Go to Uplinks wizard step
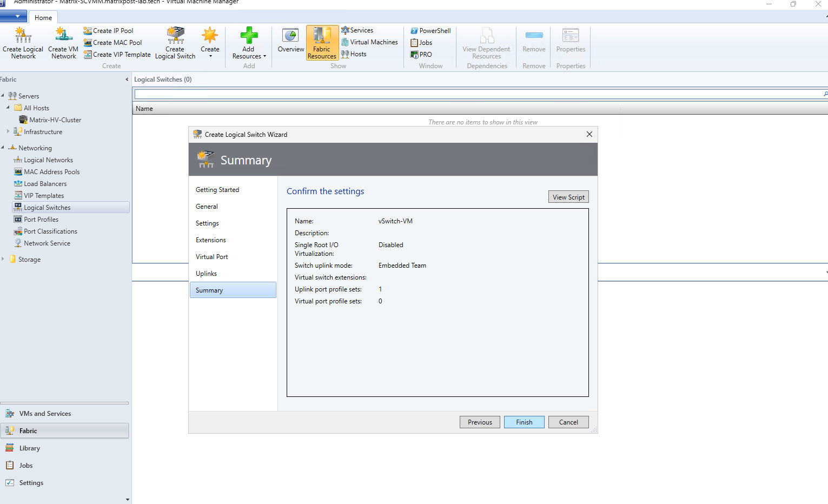This screenshot has height=504, width=828. pyautogui.click(x=206, y=274)
